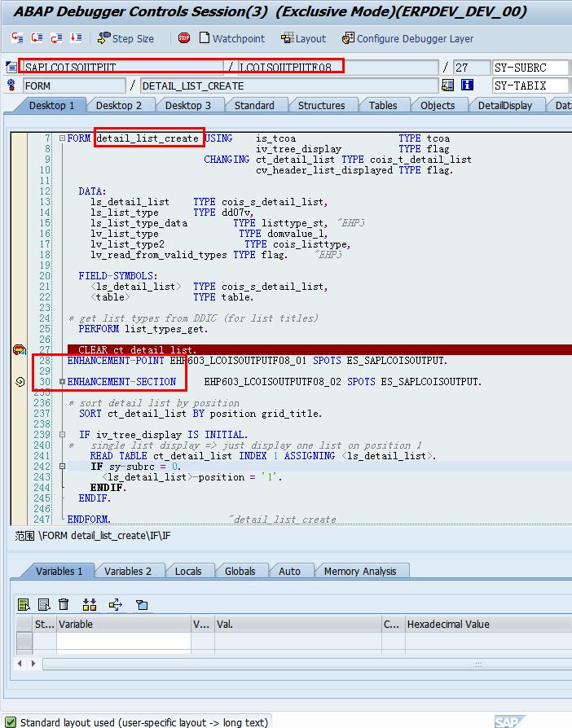Select the Memory Analysis tab
This screenshot has height=728, width=572.
(360, 571)
